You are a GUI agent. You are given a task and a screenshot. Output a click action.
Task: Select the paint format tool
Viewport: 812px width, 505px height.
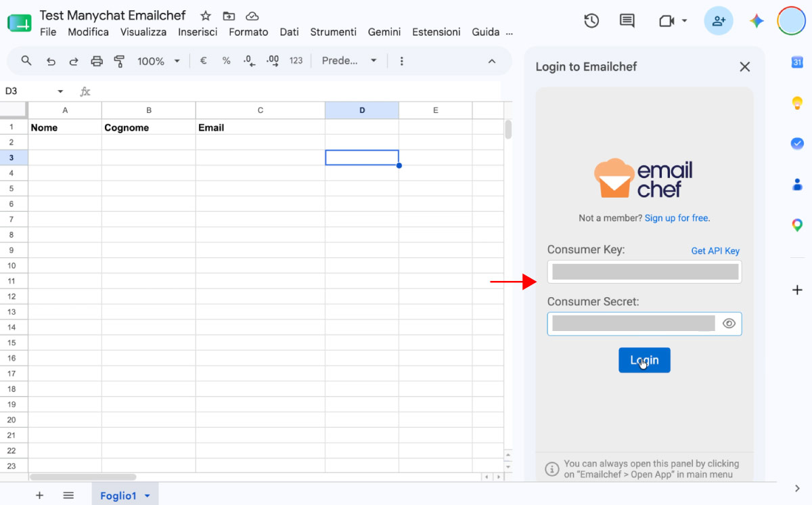click(120, 61)
